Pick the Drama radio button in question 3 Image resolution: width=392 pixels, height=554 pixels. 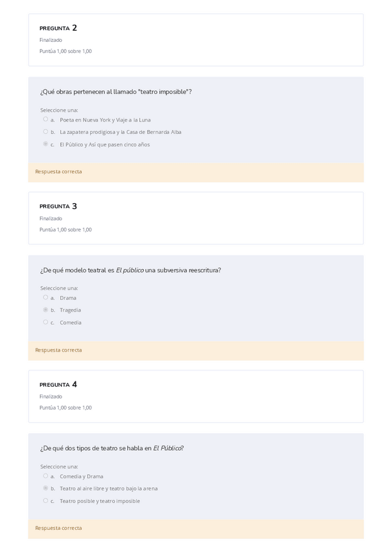(x=46, y=297)
